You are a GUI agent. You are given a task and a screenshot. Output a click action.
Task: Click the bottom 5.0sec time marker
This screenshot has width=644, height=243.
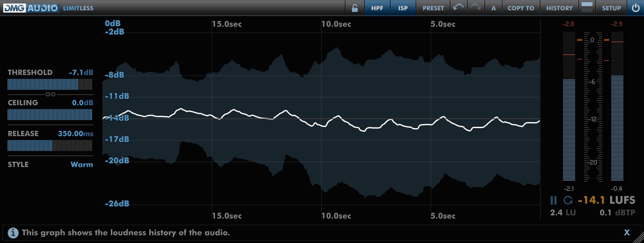443,216
